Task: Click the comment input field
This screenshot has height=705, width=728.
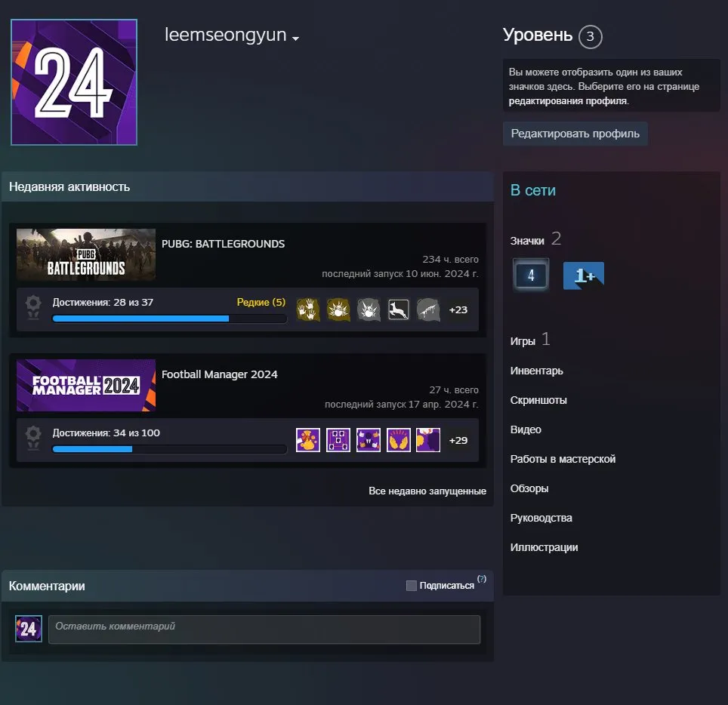Action: pyautogui.click(x=264, y=630)
